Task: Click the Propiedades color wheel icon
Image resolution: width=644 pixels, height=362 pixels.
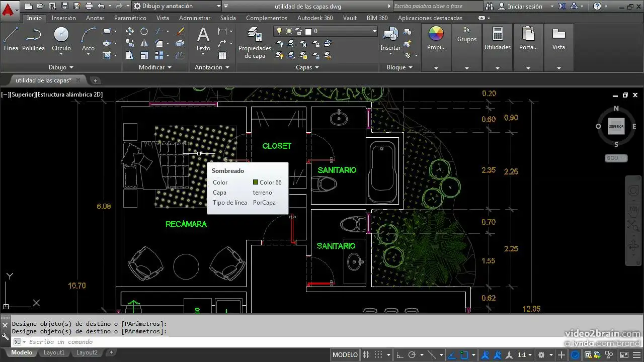Action: click(x=436, y=34)
